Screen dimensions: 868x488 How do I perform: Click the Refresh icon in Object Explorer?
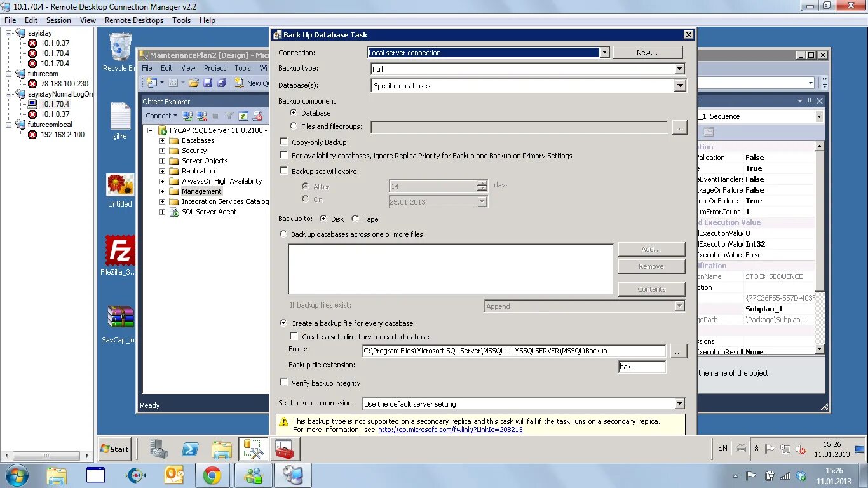pyautogui.click(x=243, y=116)
